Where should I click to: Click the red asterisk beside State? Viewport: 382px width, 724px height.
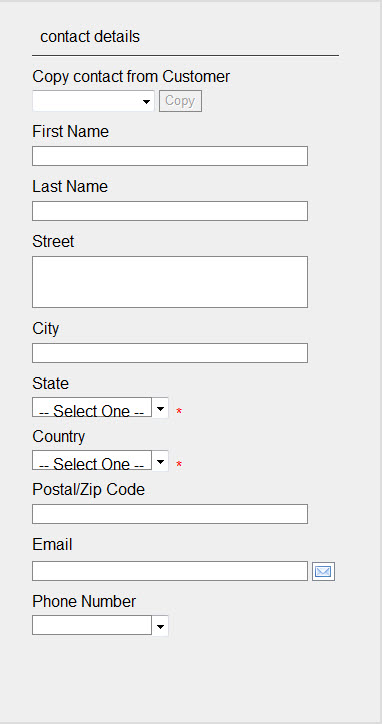click(179, 411)
